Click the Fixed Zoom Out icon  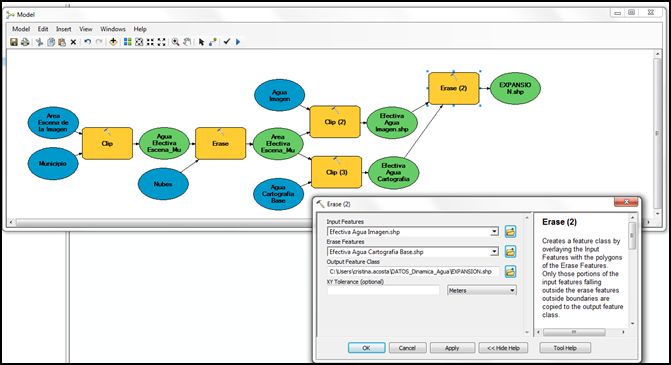(x=161, y=42)
